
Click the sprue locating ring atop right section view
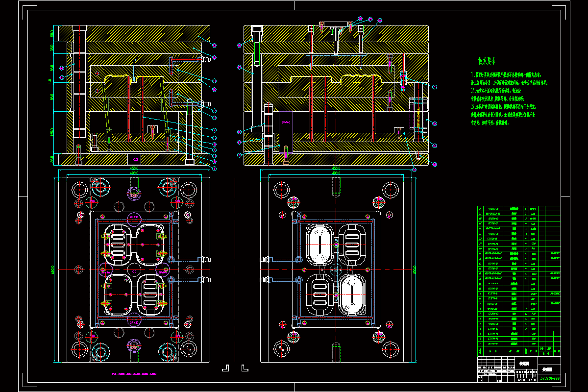[x=336, y=24]
